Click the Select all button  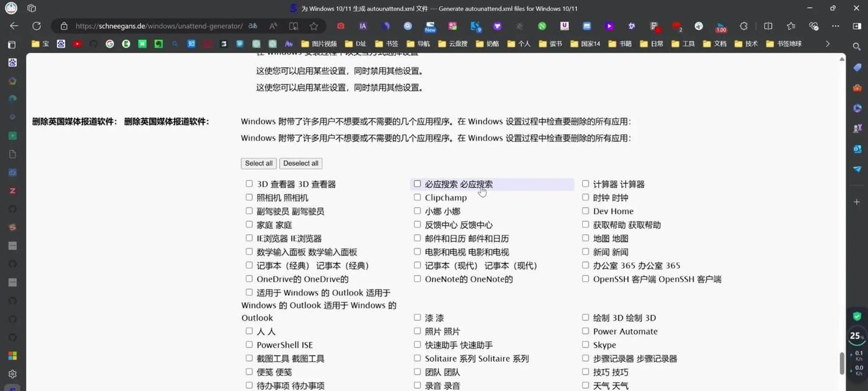[x=259, y=163]
